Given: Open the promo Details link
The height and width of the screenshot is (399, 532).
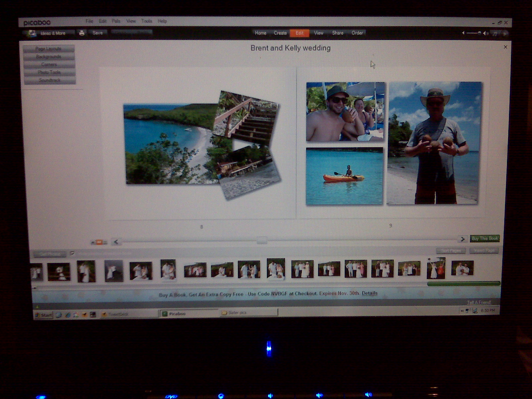Looking at the screenshot, I should coord(369,293).
